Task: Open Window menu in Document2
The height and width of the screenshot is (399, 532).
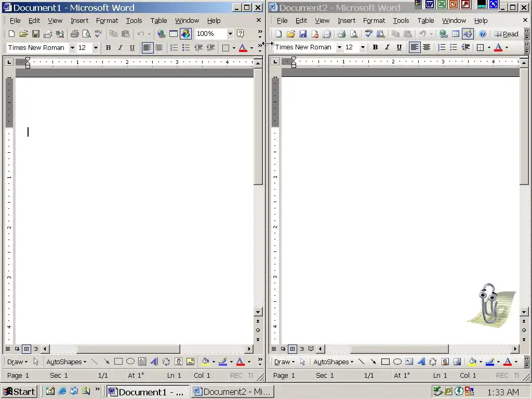Action: [454, 21]
